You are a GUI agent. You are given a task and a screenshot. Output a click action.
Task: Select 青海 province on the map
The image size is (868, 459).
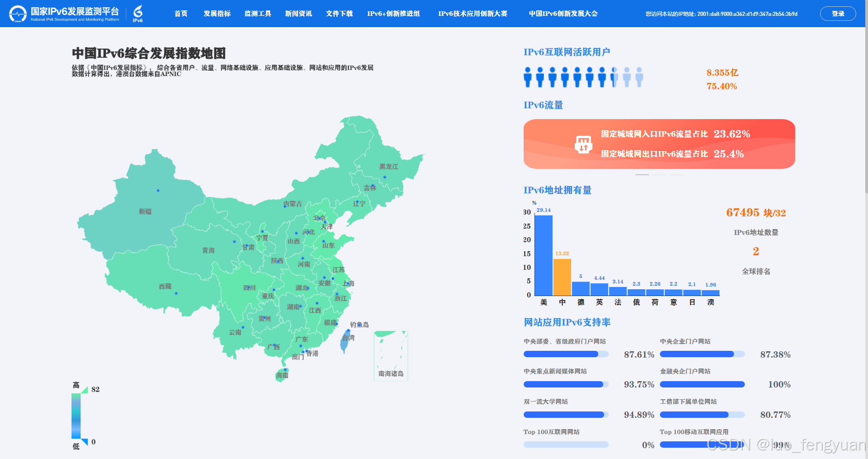point(209,250)
